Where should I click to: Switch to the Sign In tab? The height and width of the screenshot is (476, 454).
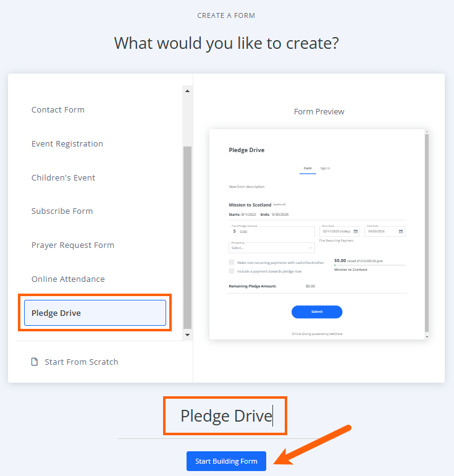click(x=325, y=168)
